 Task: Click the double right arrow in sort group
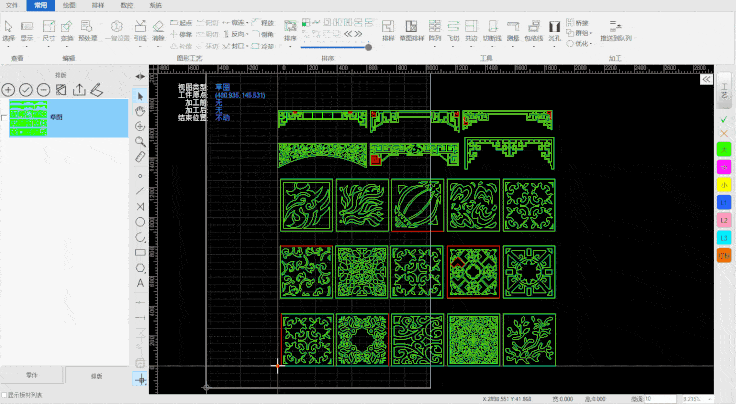point(358,34)
